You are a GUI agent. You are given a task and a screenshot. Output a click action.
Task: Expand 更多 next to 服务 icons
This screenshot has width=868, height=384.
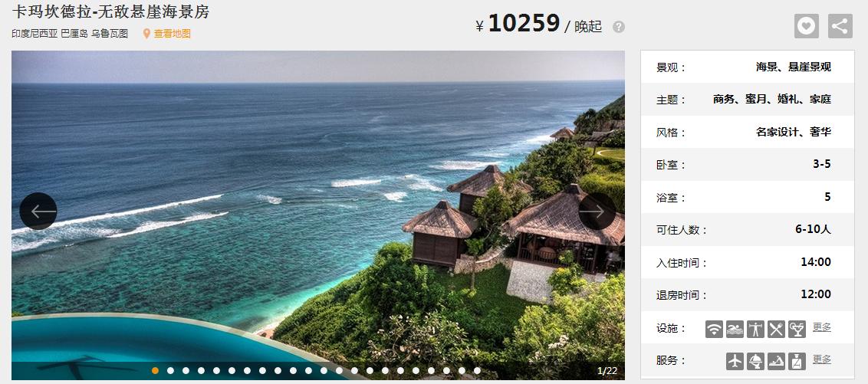coord(822,359)
